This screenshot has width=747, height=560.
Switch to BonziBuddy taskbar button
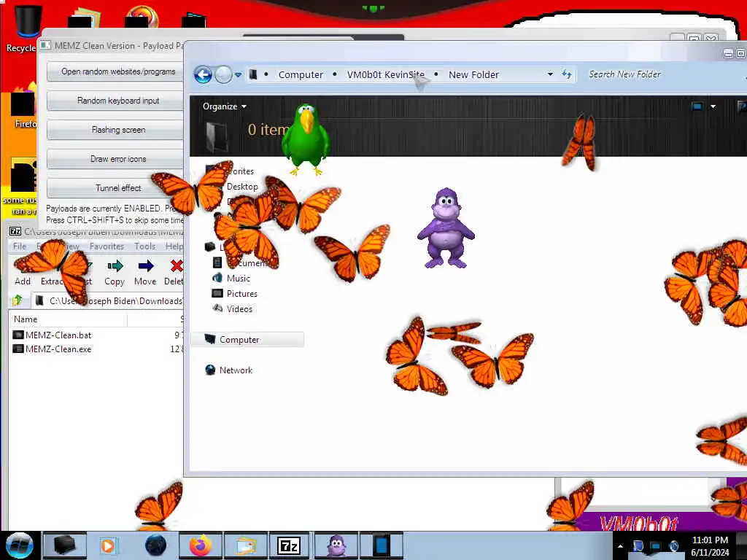click(x=336, y=545)
